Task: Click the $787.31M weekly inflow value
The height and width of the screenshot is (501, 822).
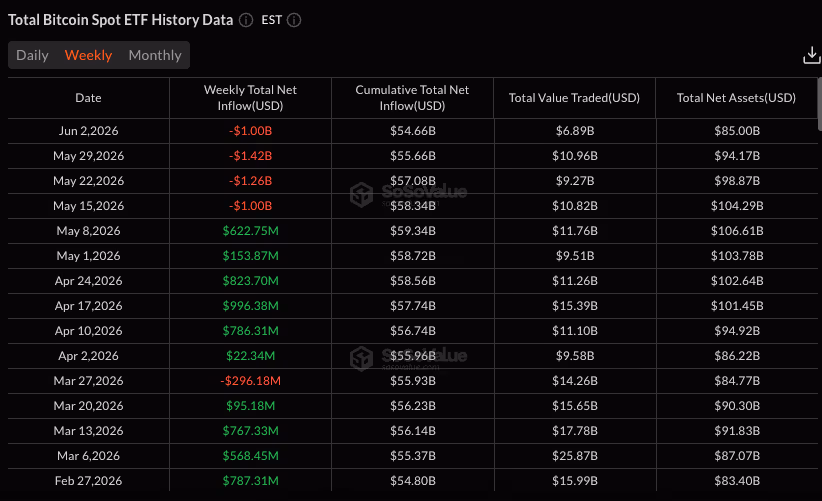Action: (x=251, y=481)
